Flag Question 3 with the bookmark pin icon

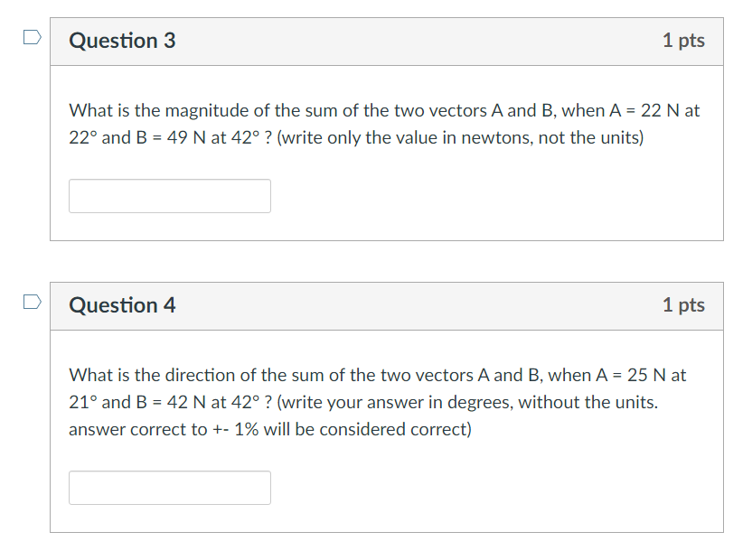32,36
